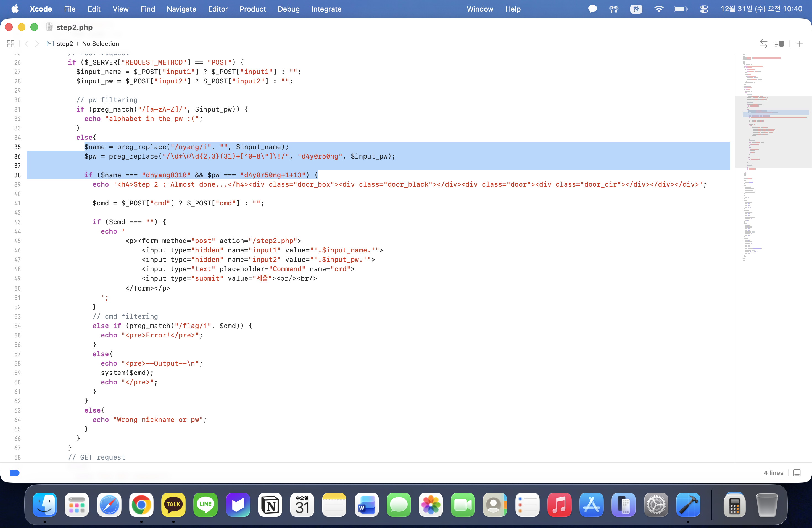
Task: Open the related items grid icon
Action: (x=10, y=44)
